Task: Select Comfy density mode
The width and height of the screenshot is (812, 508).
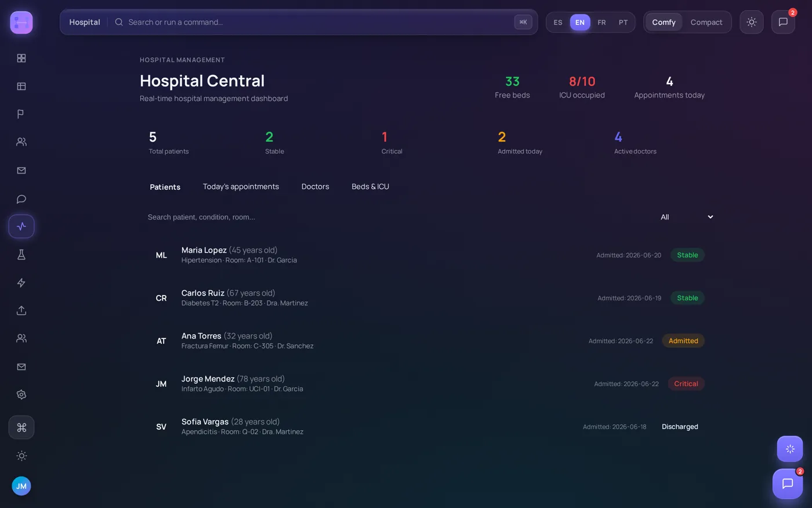Action: coord(664,22)
